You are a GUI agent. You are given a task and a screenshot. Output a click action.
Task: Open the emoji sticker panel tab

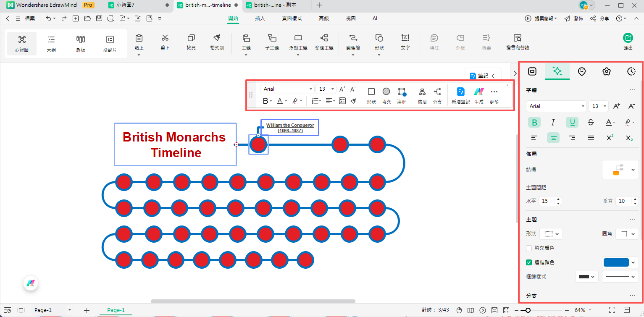(x=581, y=71)
